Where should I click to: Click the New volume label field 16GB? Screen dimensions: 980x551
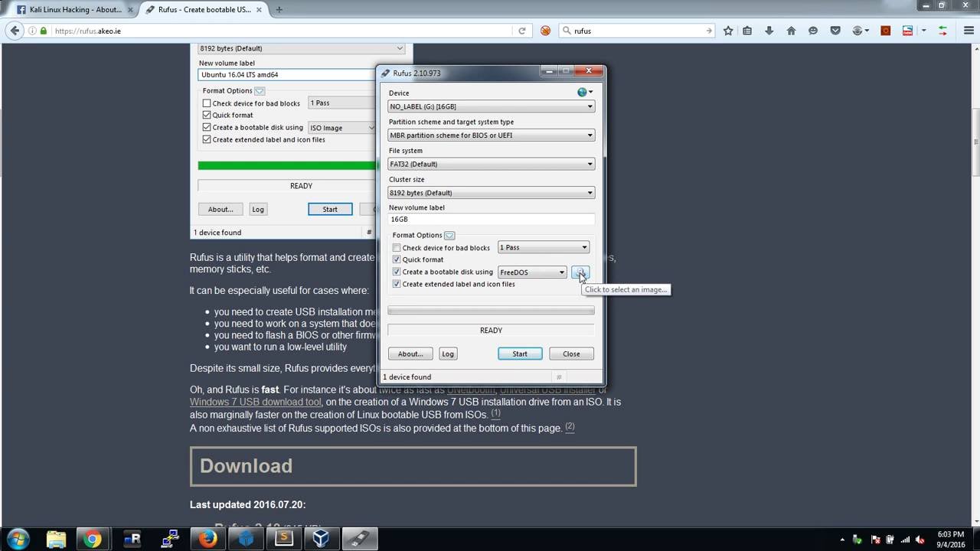point(491,219)
